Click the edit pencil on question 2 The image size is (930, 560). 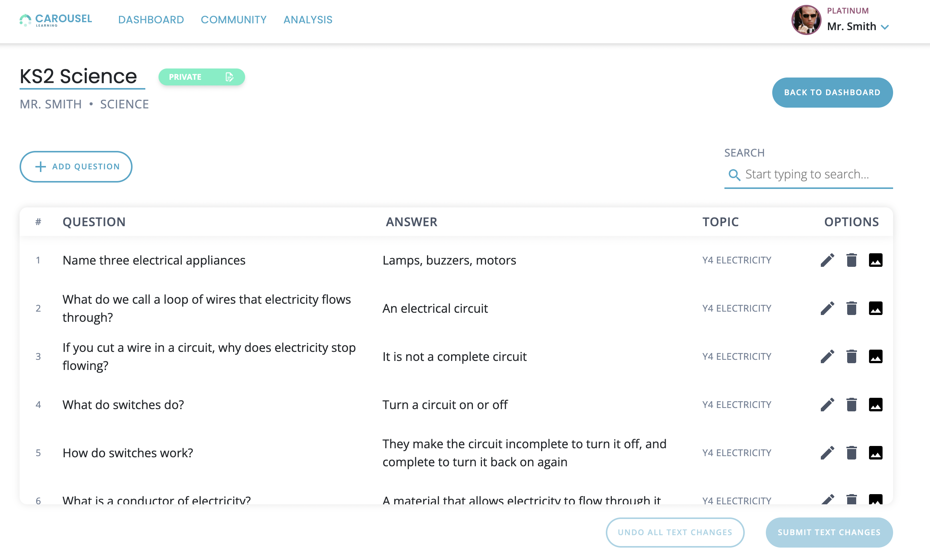[x=827, y=308]
